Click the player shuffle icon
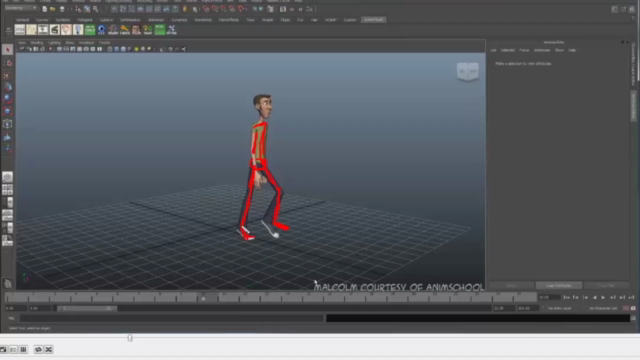Viewport: 640px width, 360px height. [49, 349]
